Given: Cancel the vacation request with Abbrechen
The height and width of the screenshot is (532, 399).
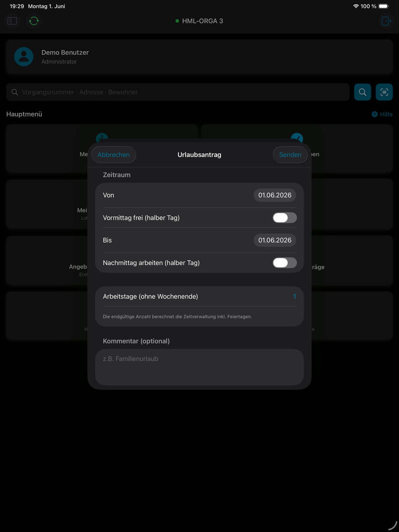Looking at the screenshot, I should [x=114, y=155].
